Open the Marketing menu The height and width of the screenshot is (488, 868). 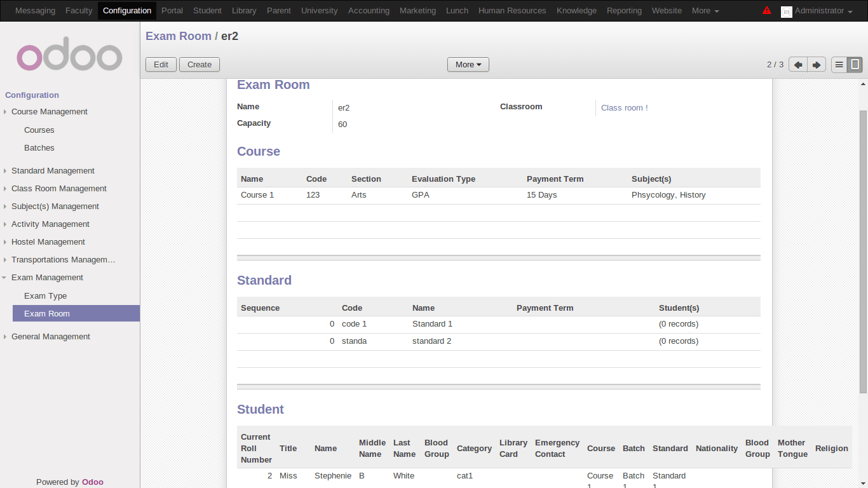pyautogui.click(x=417, y=11)
